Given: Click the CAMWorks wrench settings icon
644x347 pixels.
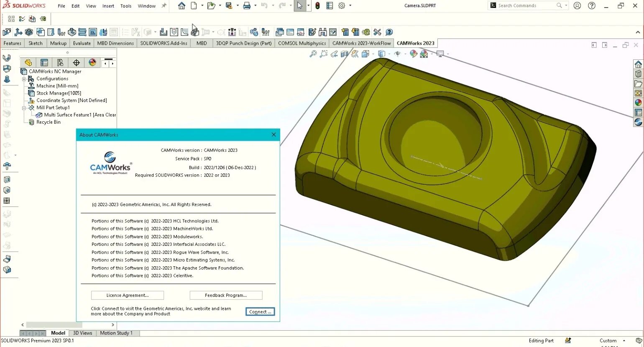Looking at the screenshot, I should [x=377, y=32].
